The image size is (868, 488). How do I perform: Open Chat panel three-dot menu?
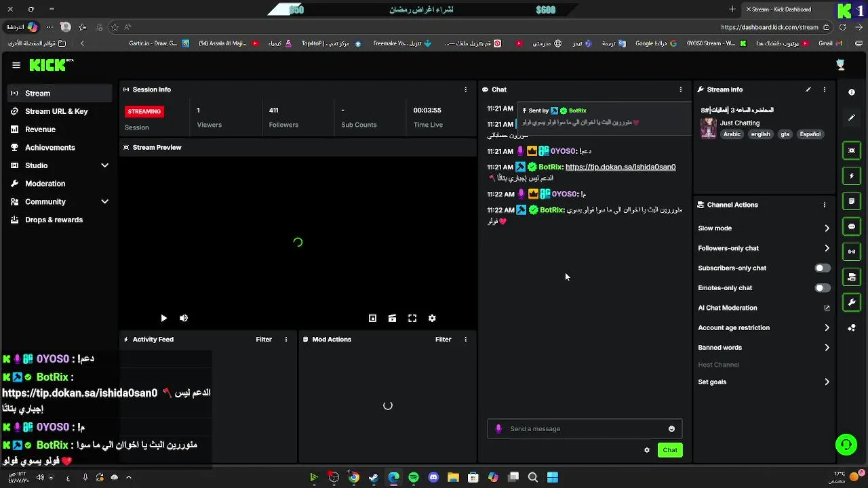pos(681,89)
